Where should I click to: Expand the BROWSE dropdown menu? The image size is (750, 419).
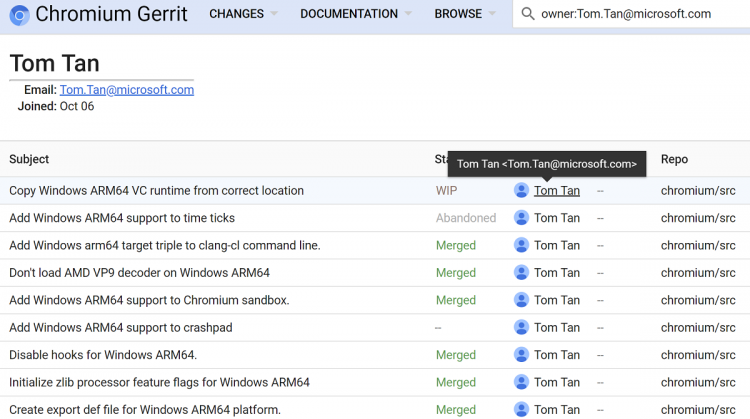point(464,14)
